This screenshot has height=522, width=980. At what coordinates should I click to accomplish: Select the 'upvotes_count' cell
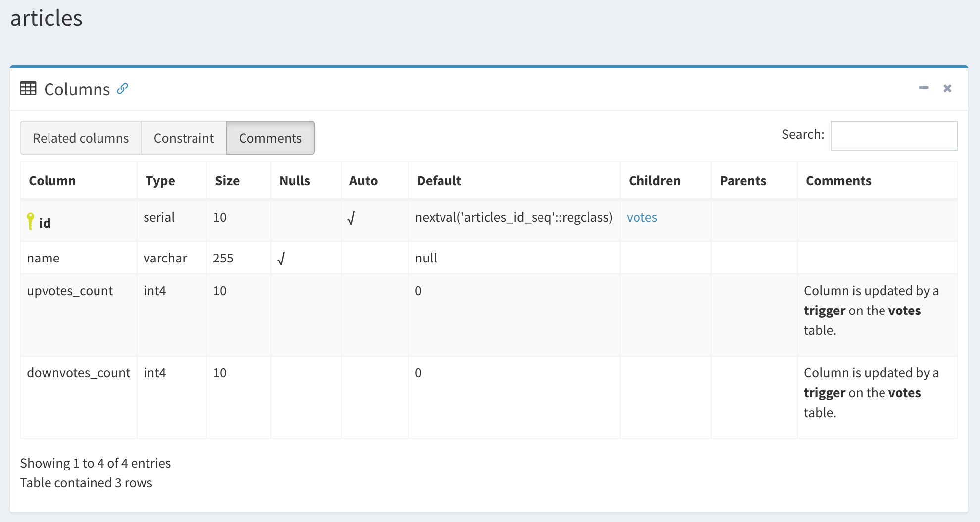click(78, 315)
